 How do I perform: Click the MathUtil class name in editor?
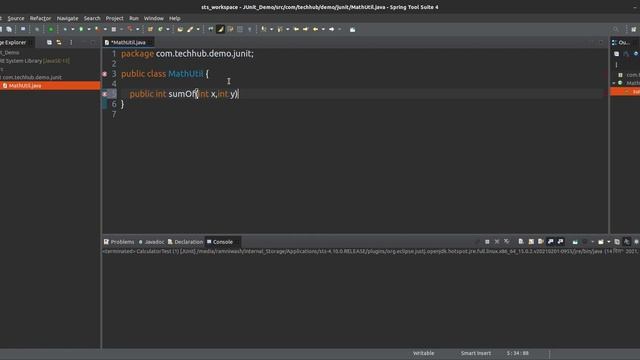pyautogui.click(x=186, y=74)
